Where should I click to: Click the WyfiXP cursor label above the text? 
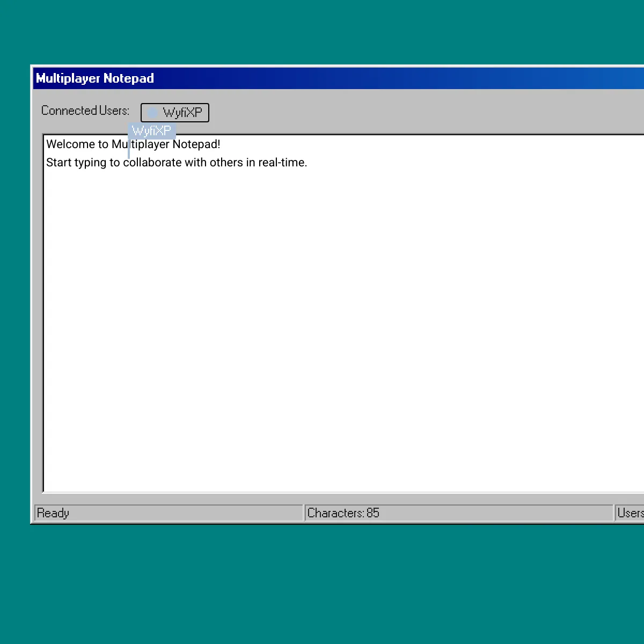pos(152,130)
